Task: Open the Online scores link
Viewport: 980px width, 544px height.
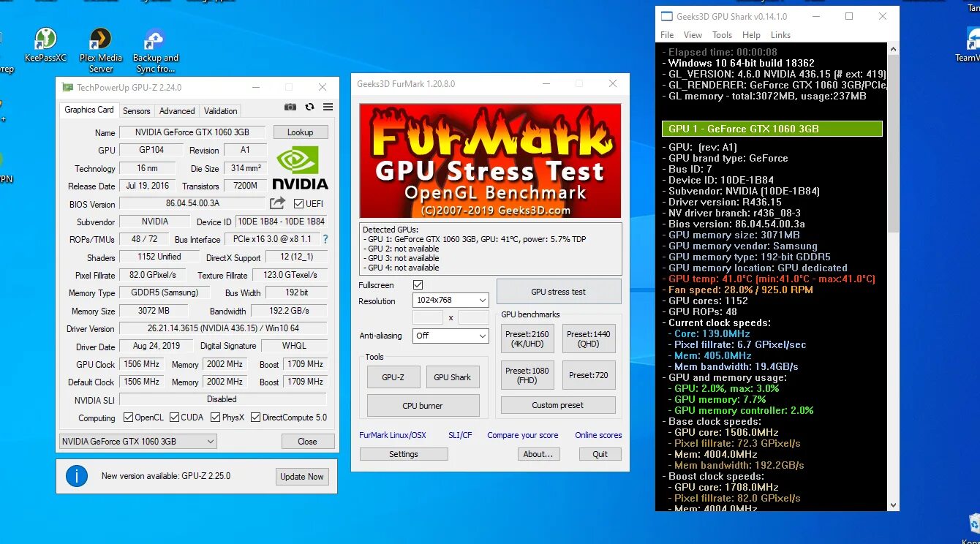Action: click(598, 435)
